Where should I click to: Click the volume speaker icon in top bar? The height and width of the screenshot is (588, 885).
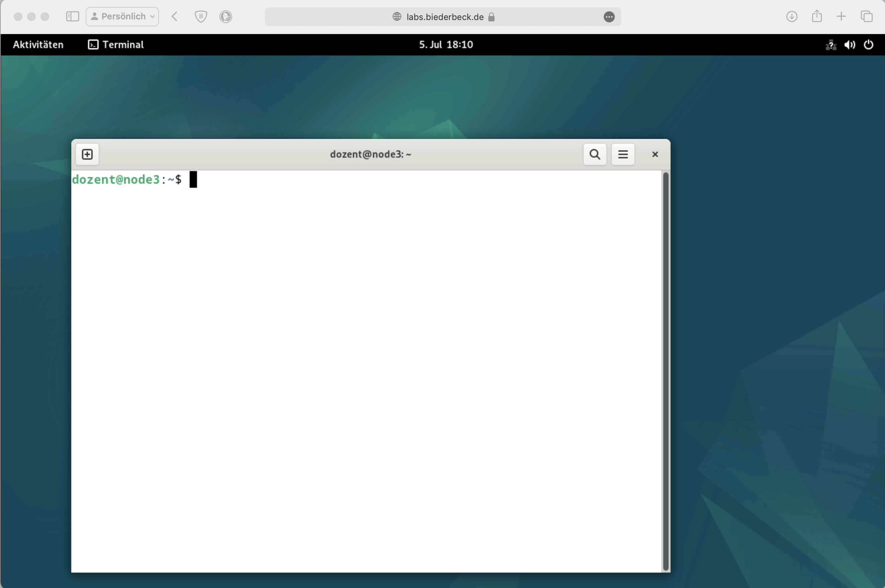tap(850, 45)
